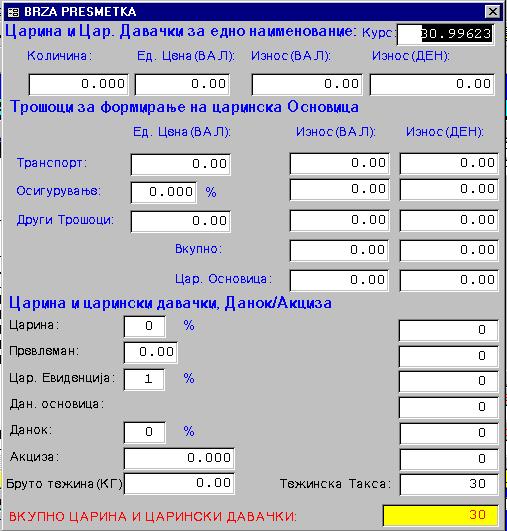Click the top-row Износ (ВАЛ) field
The image size is (507, 531).
click(x=307, y=84)
